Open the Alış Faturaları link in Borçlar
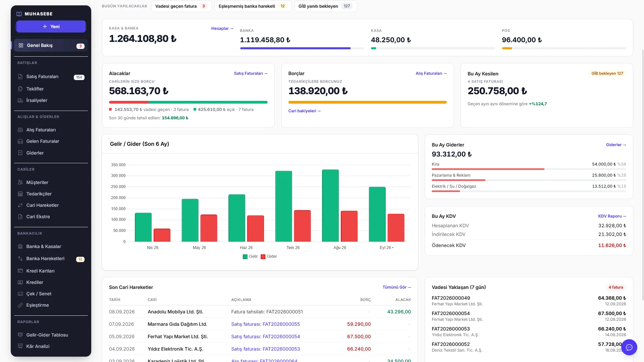 431,73
